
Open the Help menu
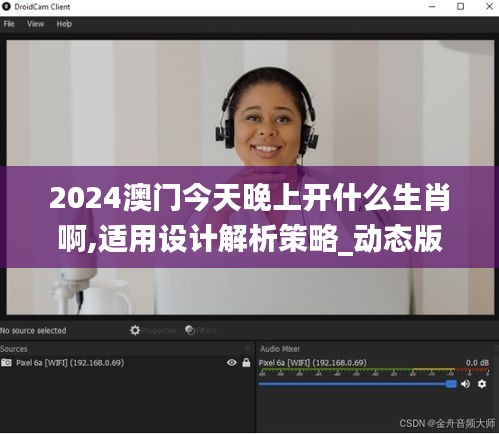coord(64,24)
